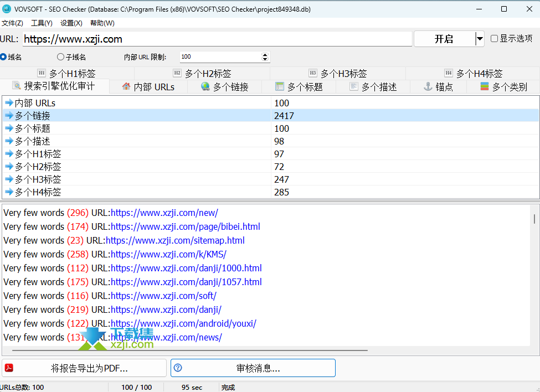Screen dimensions: 540x392
Task: Click the anchor icon on 锚点 tab
Action: click(428, 86)
